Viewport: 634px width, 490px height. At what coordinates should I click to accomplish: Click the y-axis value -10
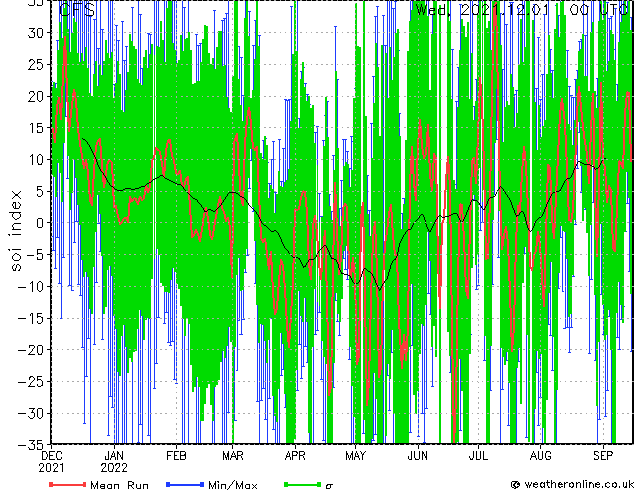(32, 287)
